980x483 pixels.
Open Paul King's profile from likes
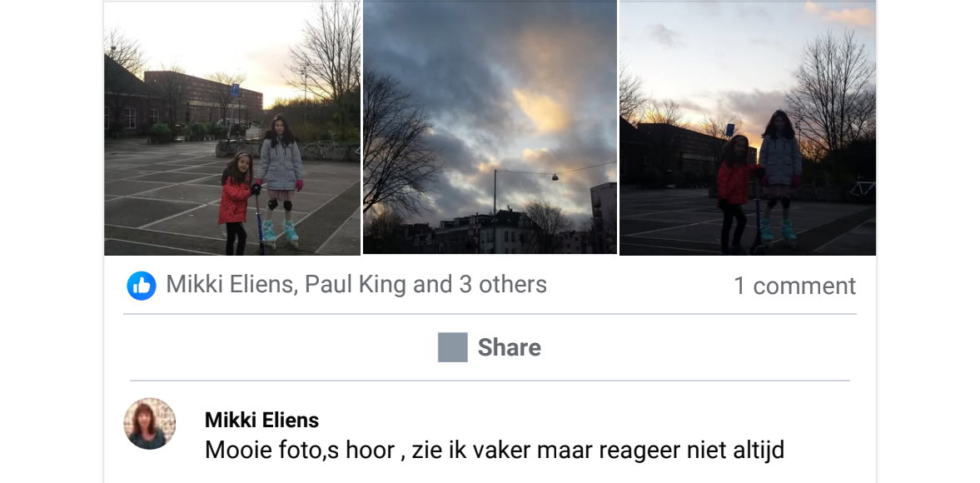[356, 284]
